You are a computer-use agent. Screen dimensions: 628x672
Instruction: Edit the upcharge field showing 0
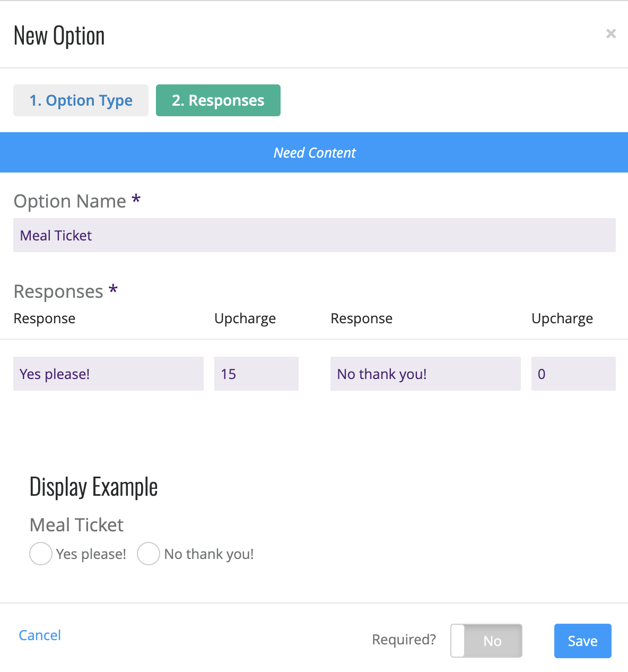coord(573,374)
